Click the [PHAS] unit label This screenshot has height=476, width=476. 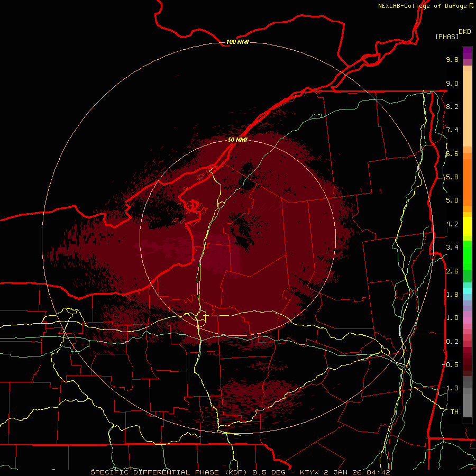(447, 36)
